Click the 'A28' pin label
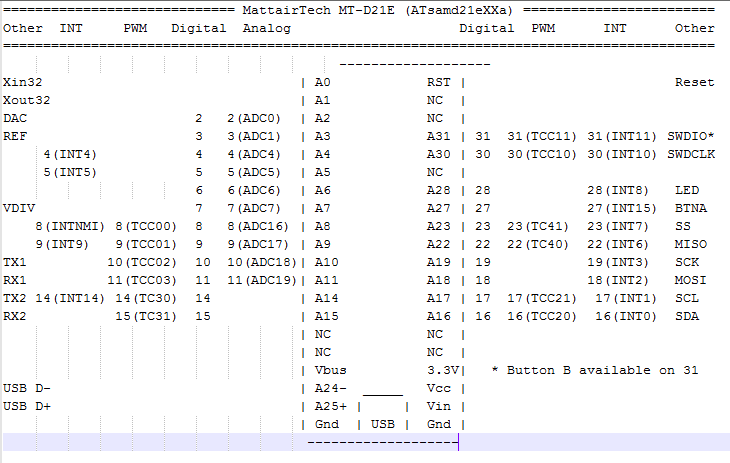Viewport: 730px width, 463px height. point(439,191)
